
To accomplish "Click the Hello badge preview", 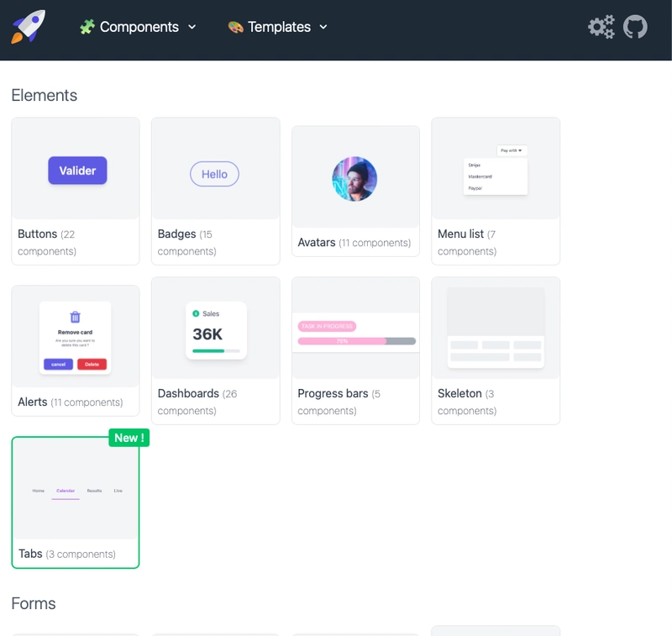I will point(214,174).
